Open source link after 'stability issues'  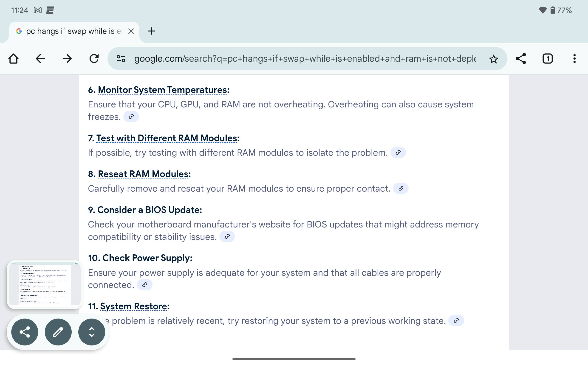tap(227, 237)
